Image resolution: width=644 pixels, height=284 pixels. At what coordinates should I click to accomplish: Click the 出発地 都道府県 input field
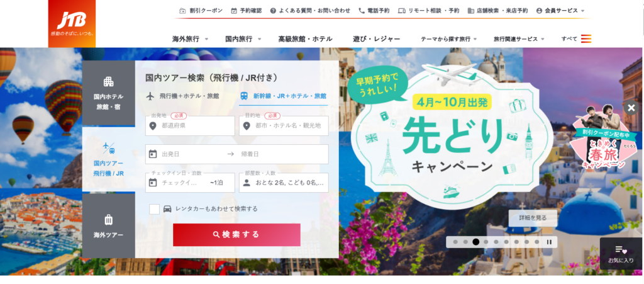point(190,126)
